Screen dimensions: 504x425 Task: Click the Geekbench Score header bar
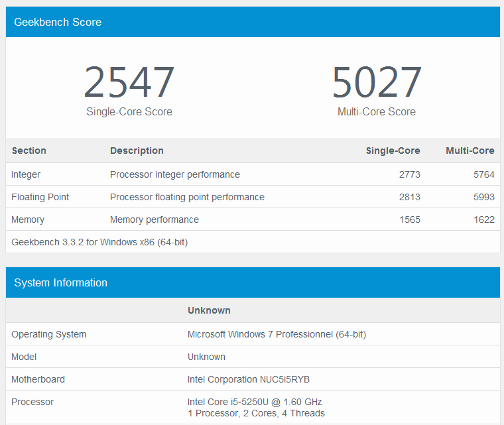(x=252, y=22)
